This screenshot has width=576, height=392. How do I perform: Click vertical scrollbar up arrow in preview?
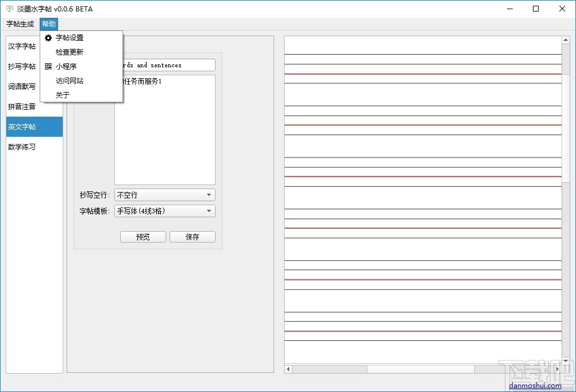tap(566, 40)
